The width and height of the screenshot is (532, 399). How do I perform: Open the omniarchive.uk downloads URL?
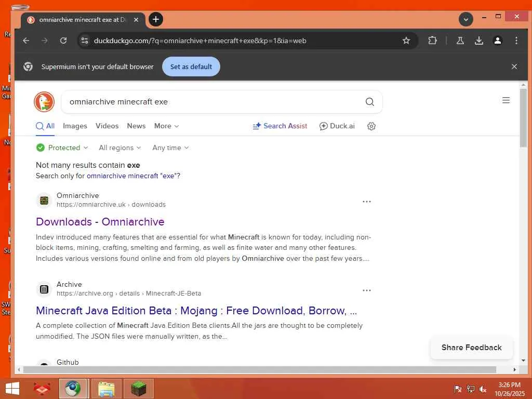111,205
